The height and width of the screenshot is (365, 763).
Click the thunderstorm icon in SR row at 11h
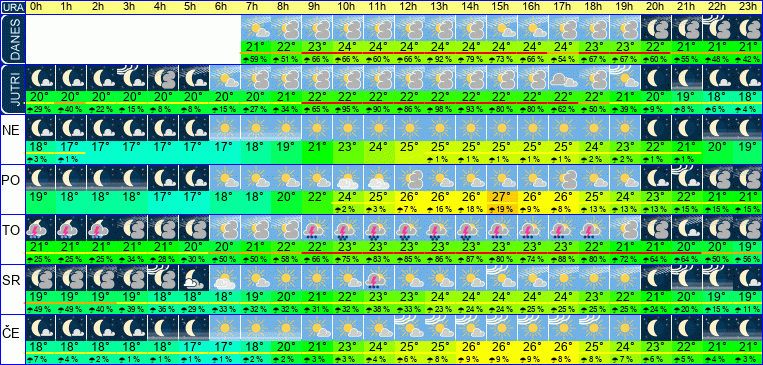[378, 277]
